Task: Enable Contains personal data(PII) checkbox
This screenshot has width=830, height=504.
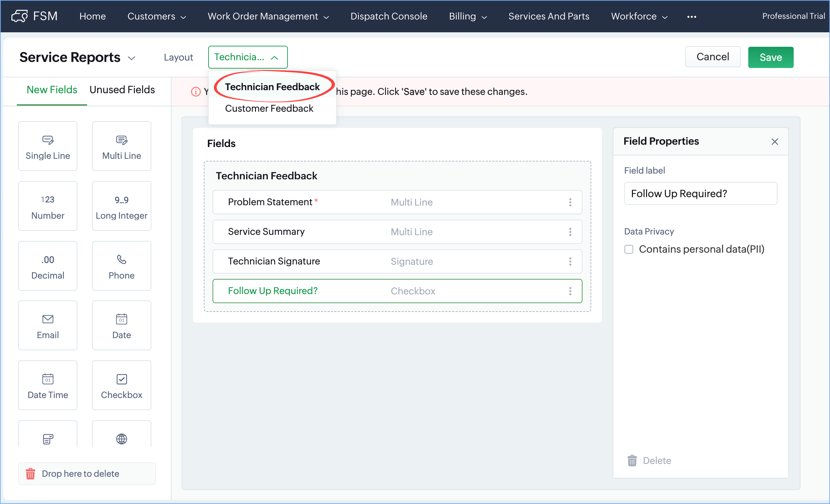Action: point(629,249)
